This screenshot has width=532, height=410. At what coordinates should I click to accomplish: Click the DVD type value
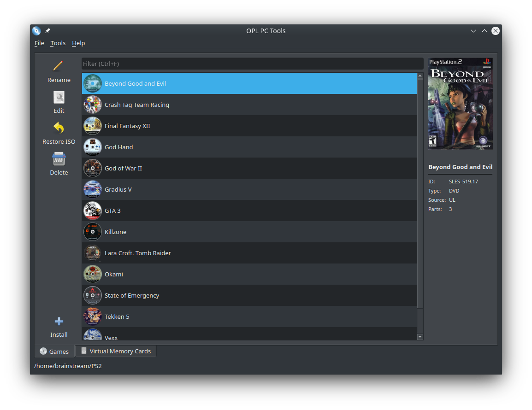point(454,191)
